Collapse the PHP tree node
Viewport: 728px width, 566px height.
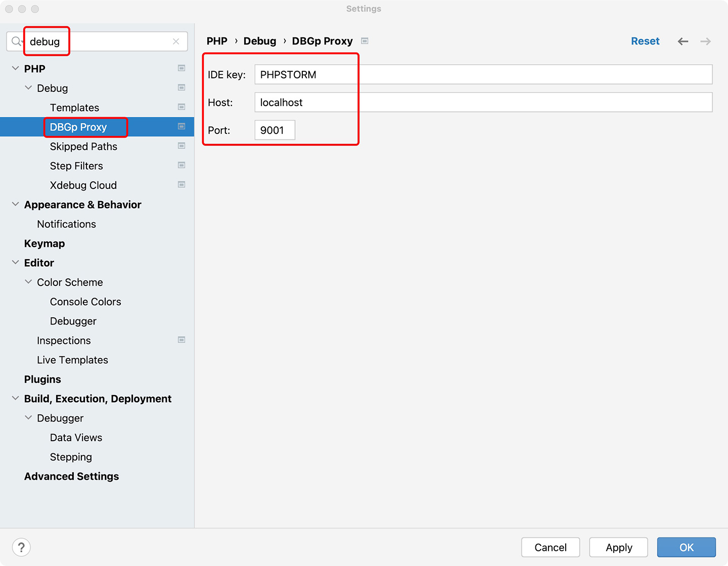coord(15,68)
